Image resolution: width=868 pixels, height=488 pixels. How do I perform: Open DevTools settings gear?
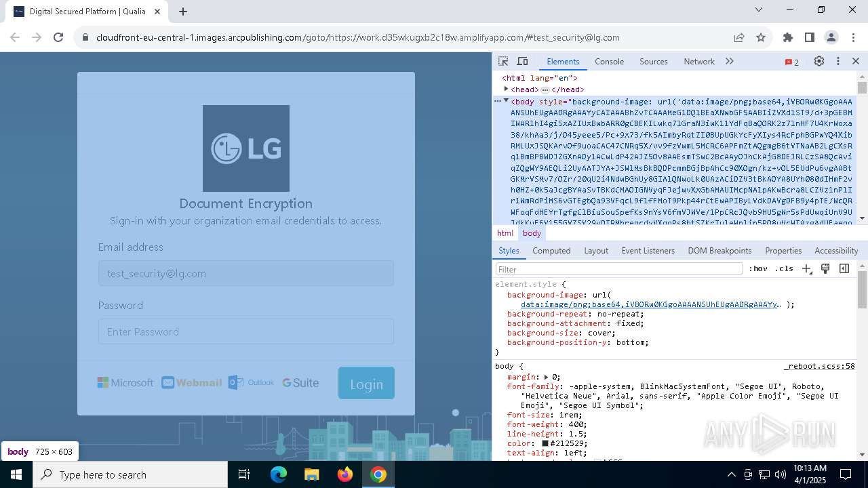819,61
